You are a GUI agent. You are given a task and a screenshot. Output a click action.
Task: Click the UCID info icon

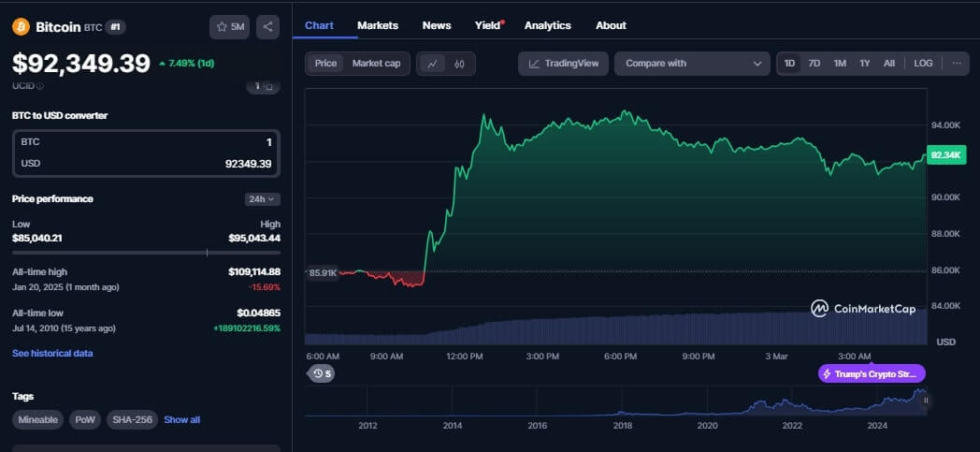(40, 86)
